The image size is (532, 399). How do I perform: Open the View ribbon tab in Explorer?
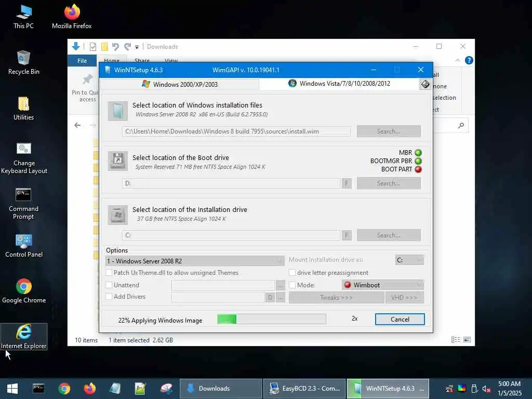(171, 60)
